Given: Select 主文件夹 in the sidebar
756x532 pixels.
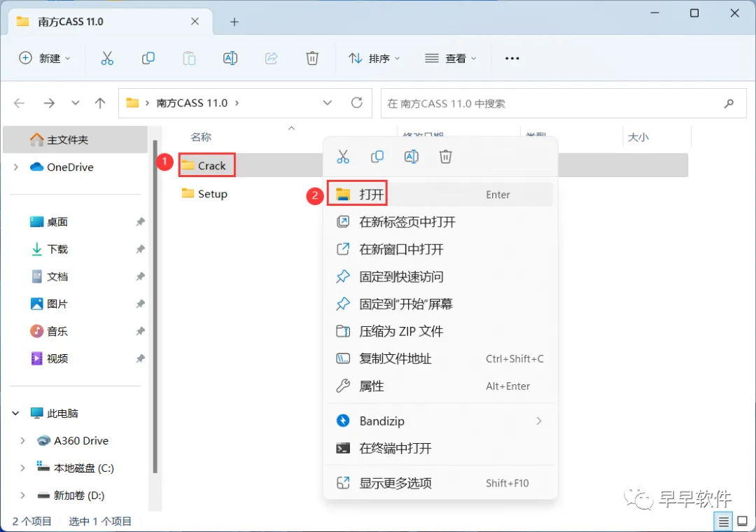Looking at the screenshot, I should pyautogui.click(x=75, y=140).
